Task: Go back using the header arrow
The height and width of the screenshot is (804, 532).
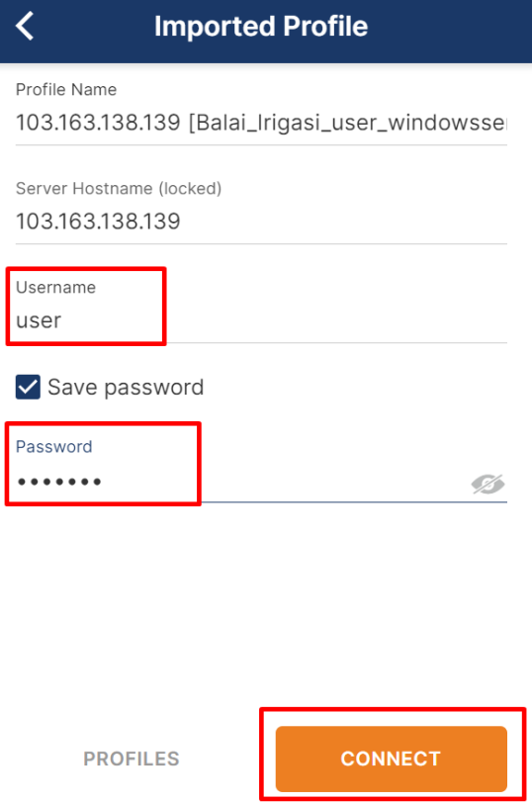Action: 25,26
